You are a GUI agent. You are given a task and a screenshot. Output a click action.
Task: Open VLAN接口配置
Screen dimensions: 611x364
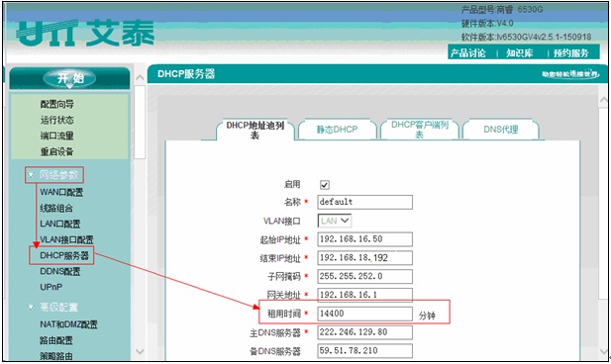[66, 239]
